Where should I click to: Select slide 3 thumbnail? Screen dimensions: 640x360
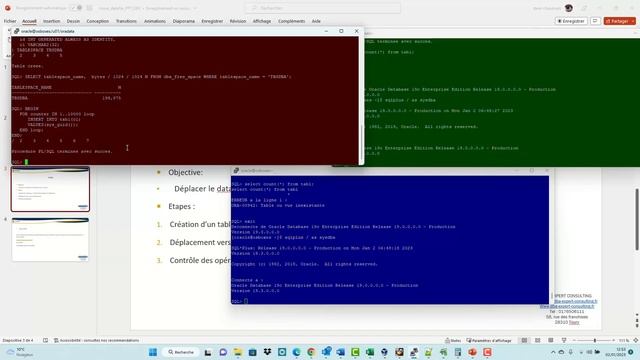[50, 189]
